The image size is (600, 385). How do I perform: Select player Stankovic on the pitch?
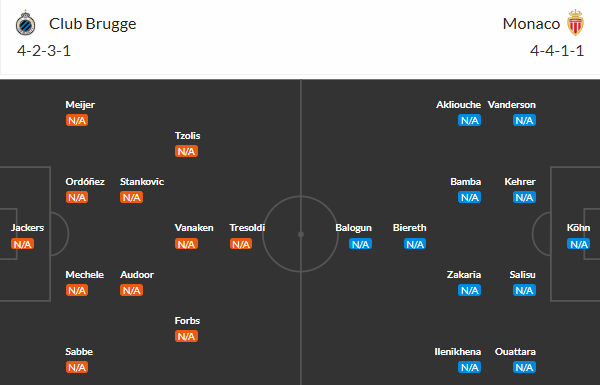pyautogui.click(x=142, y=181)
